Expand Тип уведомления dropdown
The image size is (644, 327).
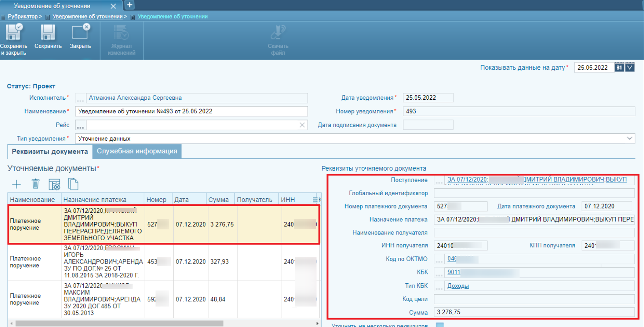click(x=629, y=139)
